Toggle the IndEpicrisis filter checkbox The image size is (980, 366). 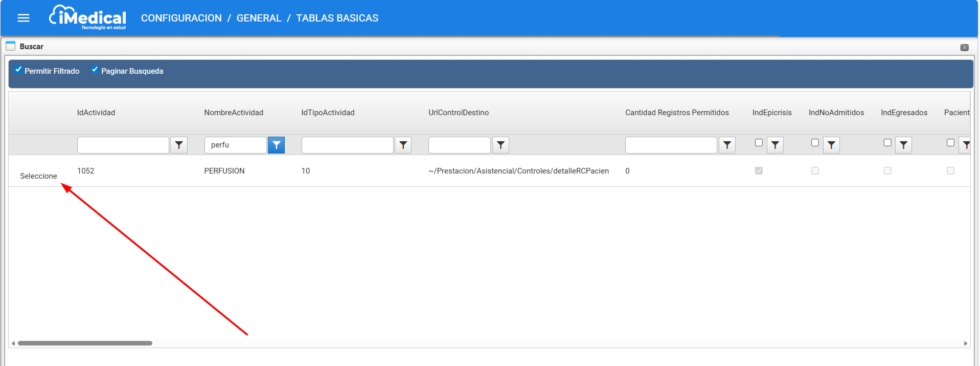pyautogui.click(x=759, y=143)
